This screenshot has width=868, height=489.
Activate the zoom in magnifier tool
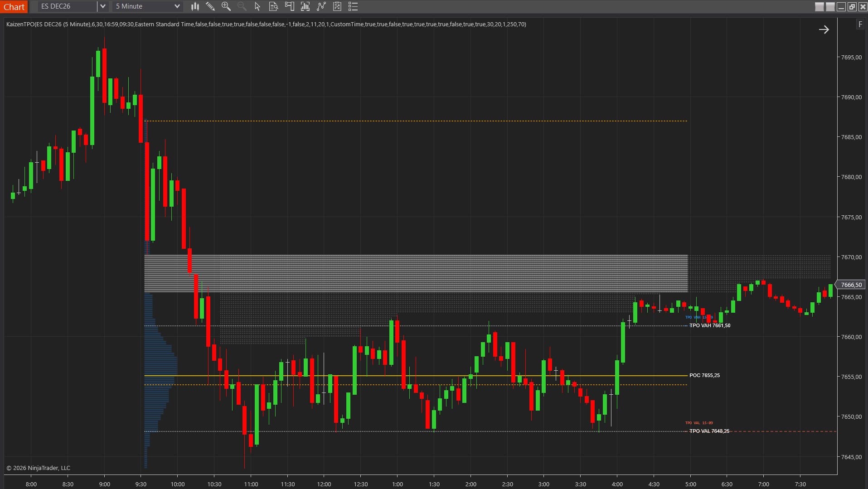[x=226, y=6]
